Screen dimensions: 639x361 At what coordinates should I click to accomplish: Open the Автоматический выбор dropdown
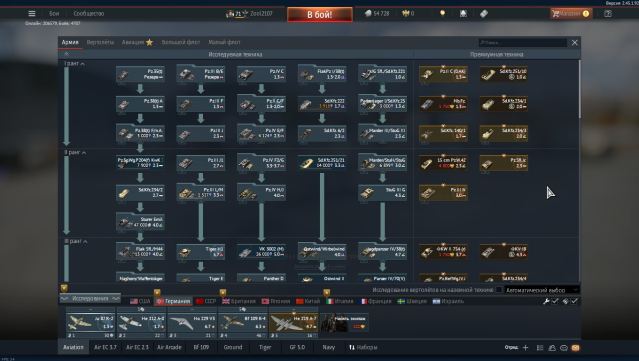pos(542,290)
